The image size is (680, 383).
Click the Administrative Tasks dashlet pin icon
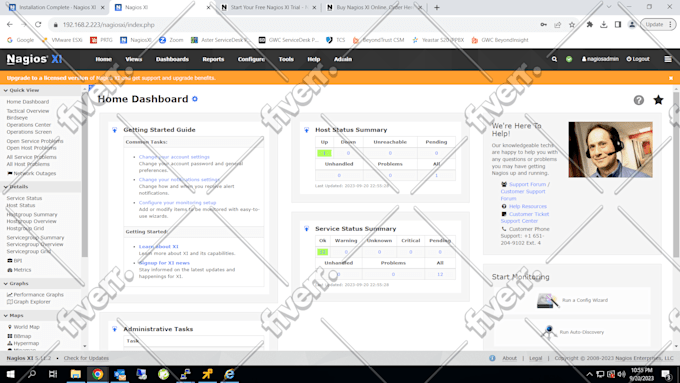pyautogui.click(x=114, y=329)
